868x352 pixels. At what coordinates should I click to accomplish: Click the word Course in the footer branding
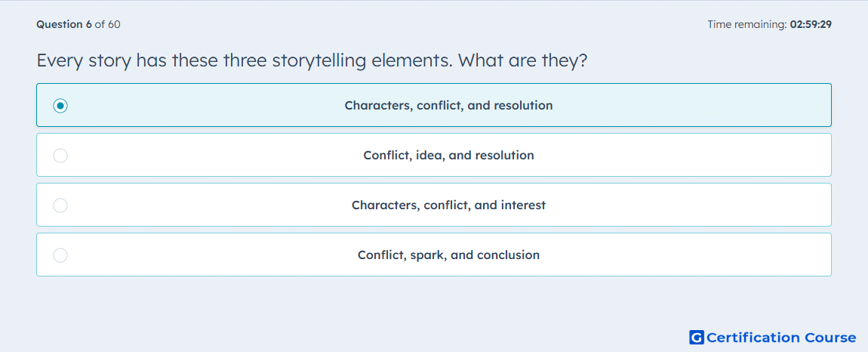tap(830, 337)
